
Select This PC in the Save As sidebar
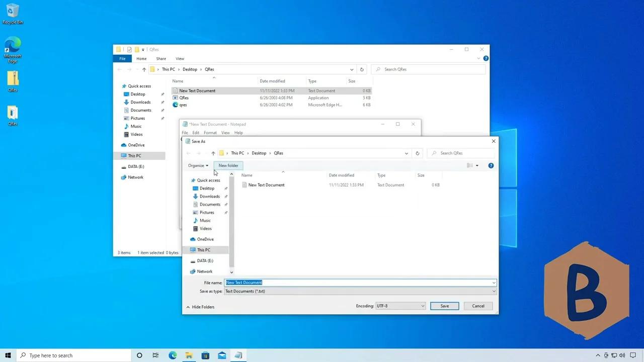tap(203, 250)
